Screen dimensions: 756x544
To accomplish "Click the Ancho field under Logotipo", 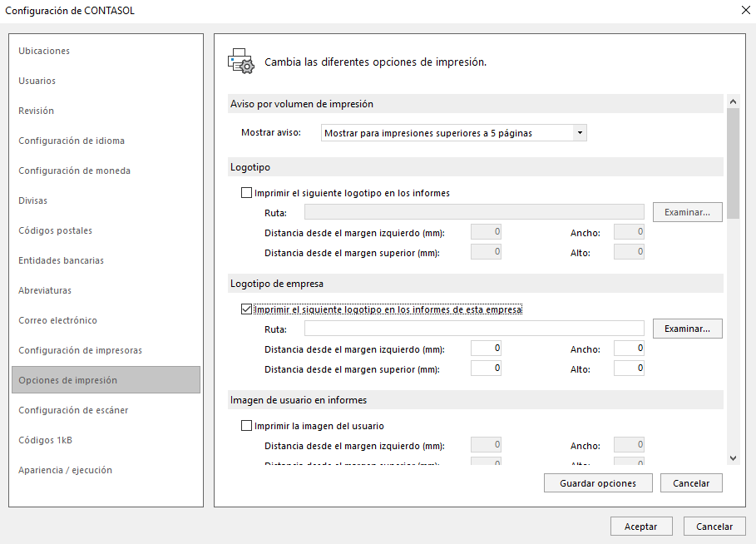I will 629,232.
